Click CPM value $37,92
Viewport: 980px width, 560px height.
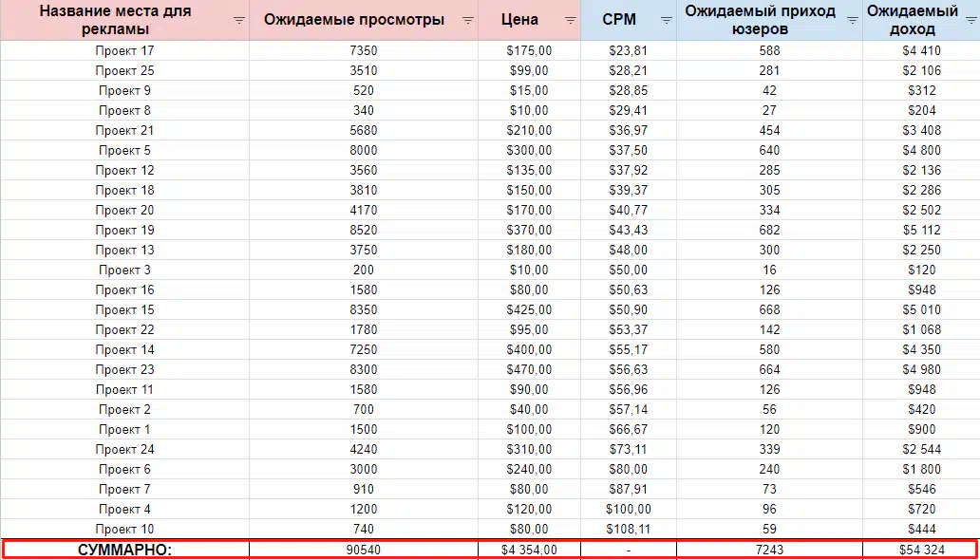tap(629, 171)
